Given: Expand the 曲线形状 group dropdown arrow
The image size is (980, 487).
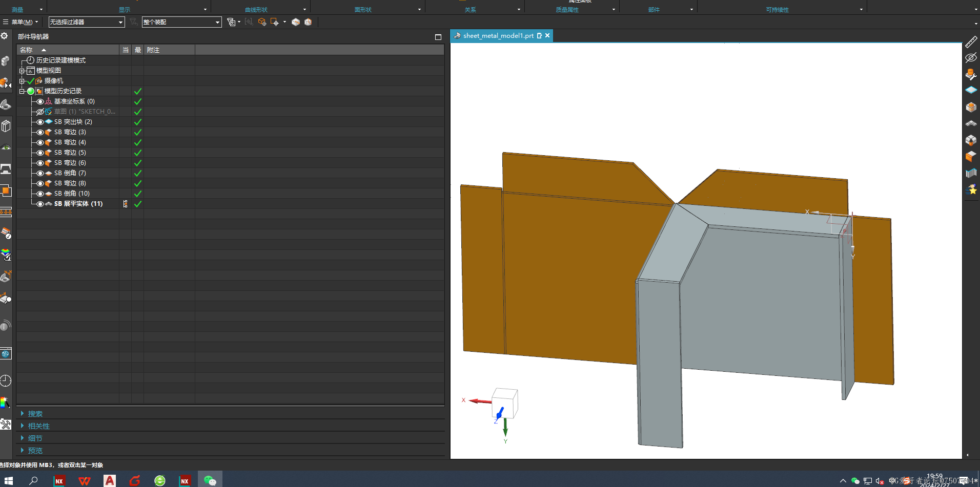Looking at the screenshot, I should [304, 9].
